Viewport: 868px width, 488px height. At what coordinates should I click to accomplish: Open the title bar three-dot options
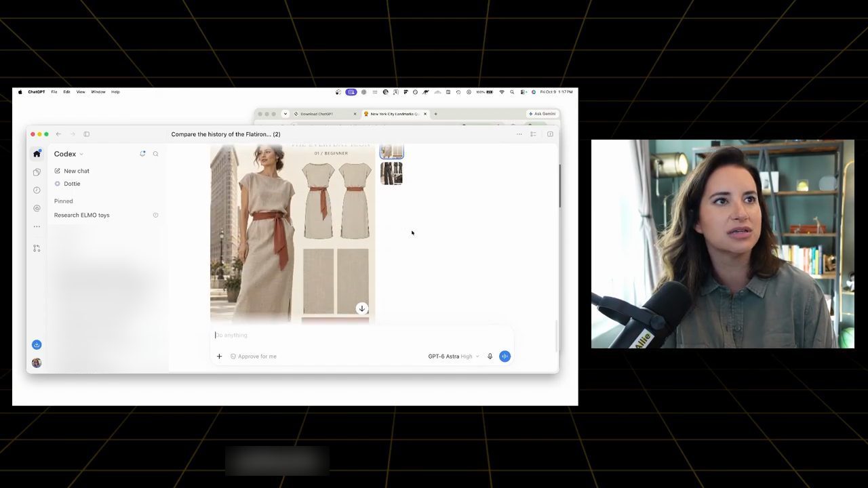519,134
